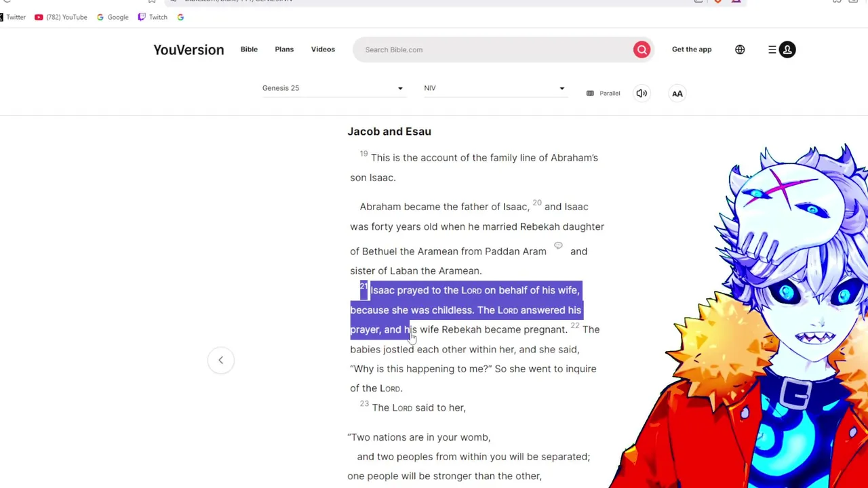This screenshot has height=488, width=868.
Task: Toggle Parallel reading mode
Action: point(603,94)
